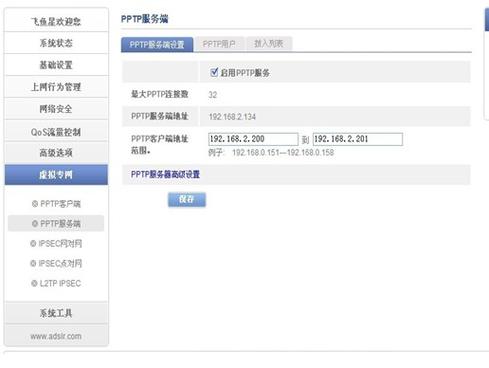The width and height of the screenshot is (489, 368).
Task: Click the PPTP服务端地址 label
Action: tap(160, 116)
